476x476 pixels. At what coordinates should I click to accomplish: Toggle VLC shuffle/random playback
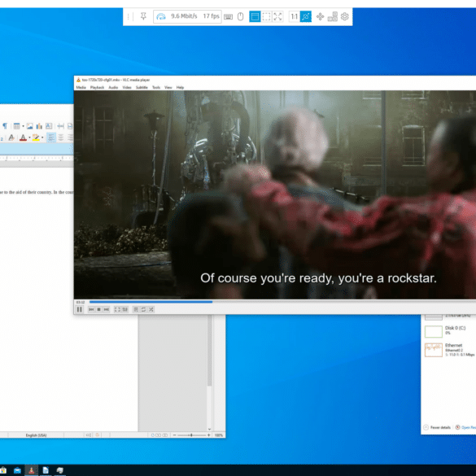coord(151,309)
